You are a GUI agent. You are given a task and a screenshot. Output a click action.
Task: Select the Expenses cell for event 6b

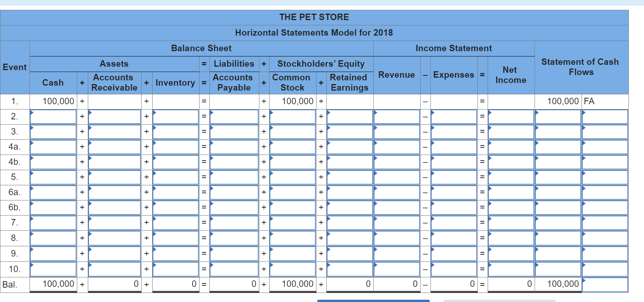pos(454,208)
